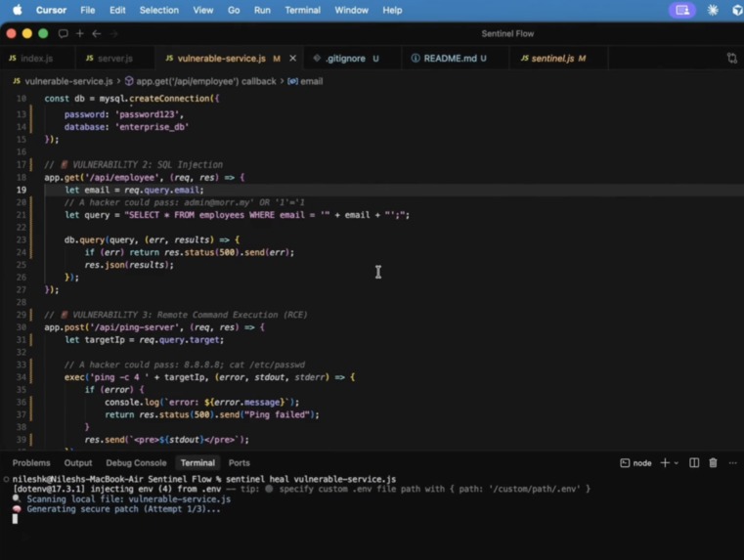Click line number 19 in the gutter
The height and width of the screenshot is (560, 744).
[x=22, y=190]
